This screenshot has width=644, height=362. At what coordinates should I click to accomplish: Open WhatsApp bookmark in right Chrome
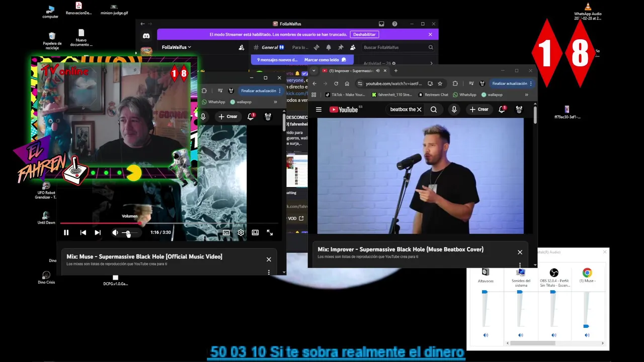point(464,95)
